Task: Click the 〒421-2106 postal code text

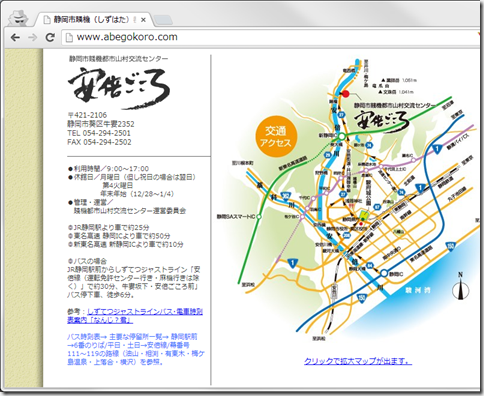Action: (87, 115)
